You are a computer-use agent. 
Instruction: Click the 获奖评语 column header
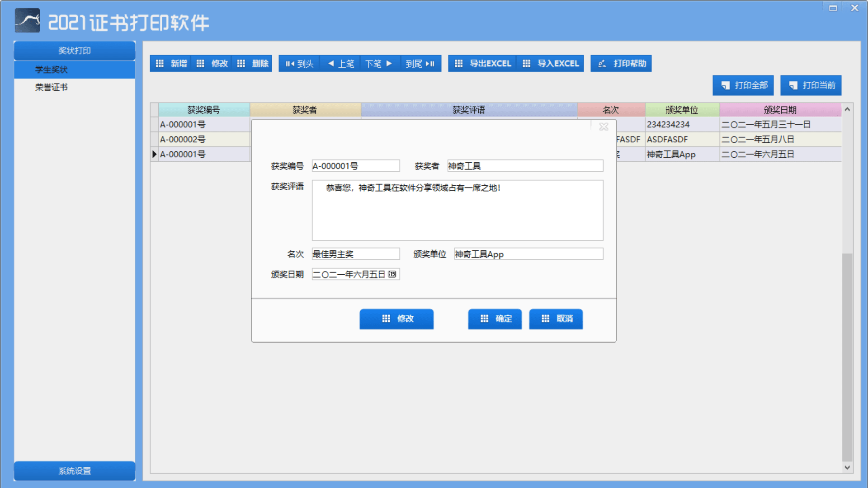(469, 110)
